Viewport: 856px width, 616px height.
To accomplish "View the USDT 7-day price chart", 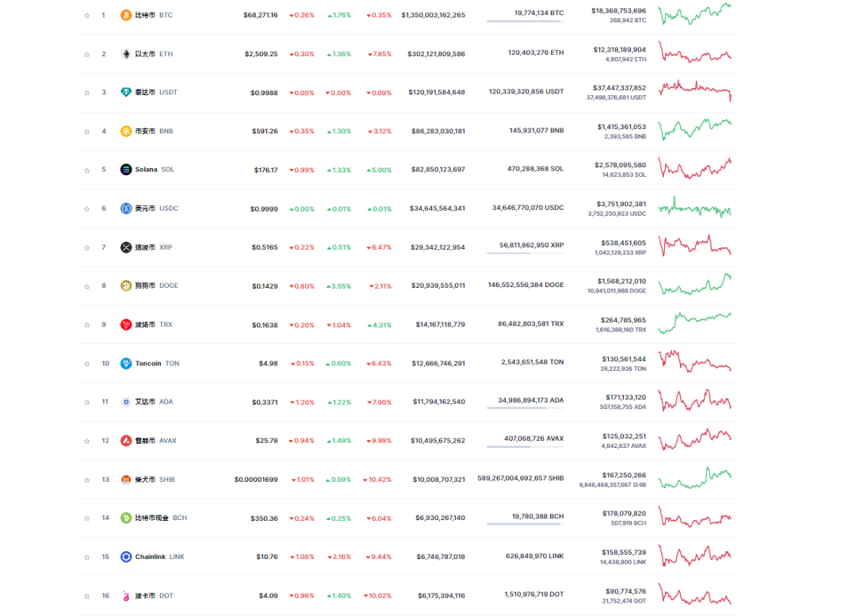I will 694,90.
